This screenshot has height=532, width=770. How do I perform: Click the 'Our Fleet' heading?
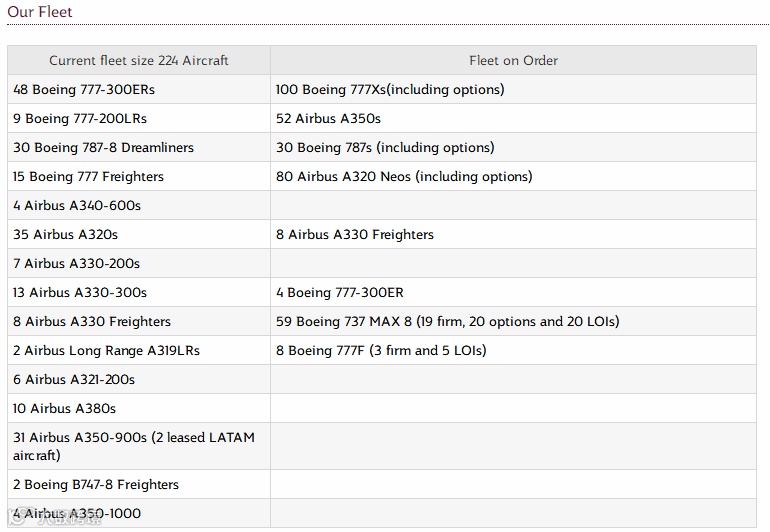(x=40, y=12)
